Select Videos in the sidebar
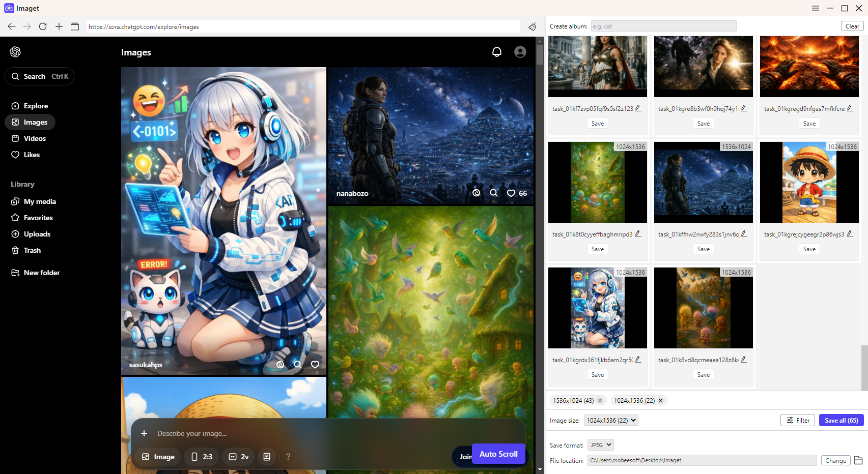 [x=34, y=138]
